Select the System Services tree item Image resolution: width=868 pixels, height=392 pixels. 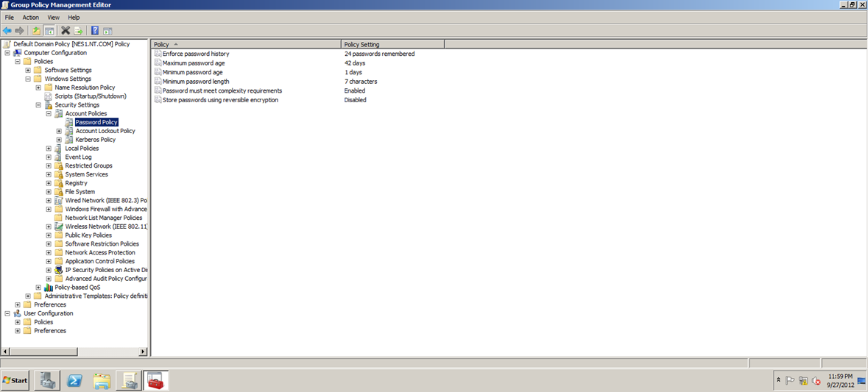[x=86, y=174]
